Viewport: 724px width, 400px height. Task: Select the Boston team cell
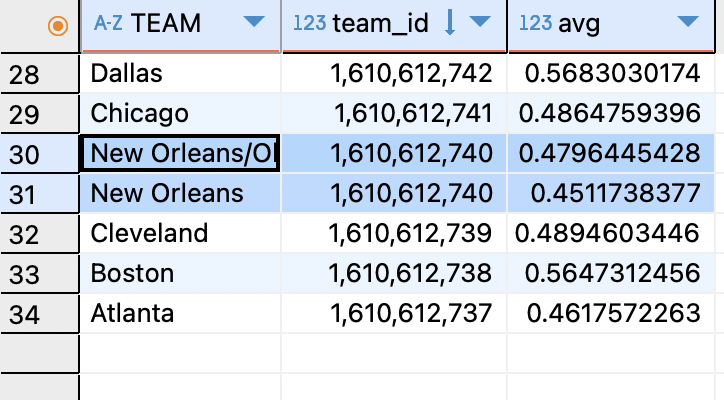click(x=181, y=273)
